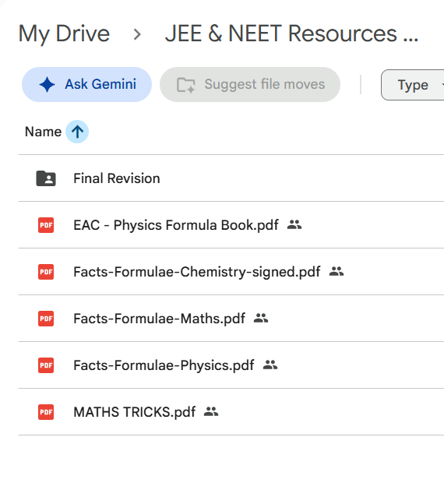Toggle the sort direction arrow next to Name
The width and height of the screenshot is (444, 504).
click(x=77, y=132)
